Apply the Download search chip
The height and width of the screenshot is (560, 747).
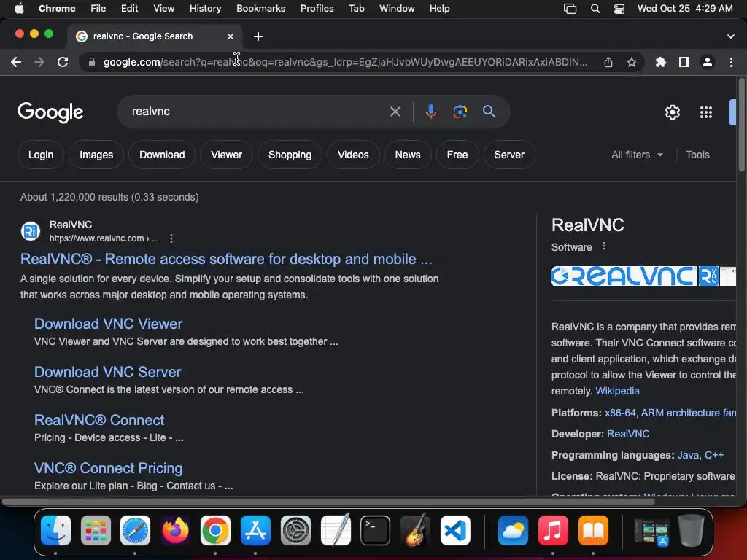tap(162, 155)
